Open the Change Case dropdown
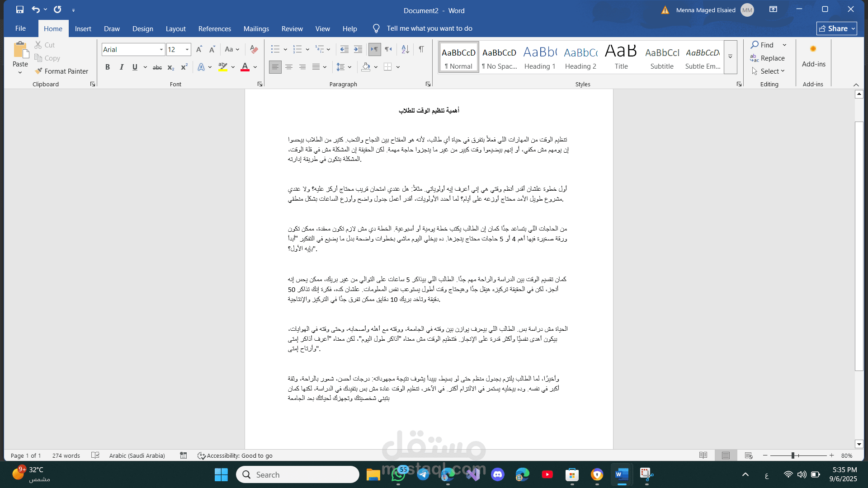This screenshot has height=488, width=868. coord(232,49)
